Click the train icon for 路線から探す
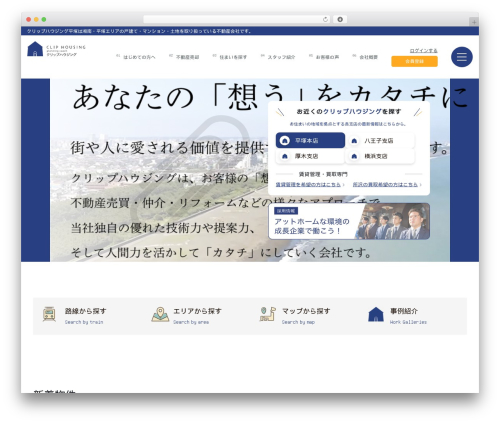This screenshot has width=500, height=423. [49, 314]
